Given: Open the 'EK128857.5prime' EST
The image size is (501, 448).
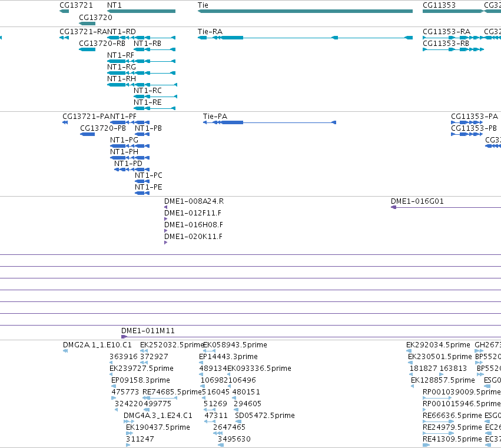Looking at the screenshot, I should [x=412, y=386].
